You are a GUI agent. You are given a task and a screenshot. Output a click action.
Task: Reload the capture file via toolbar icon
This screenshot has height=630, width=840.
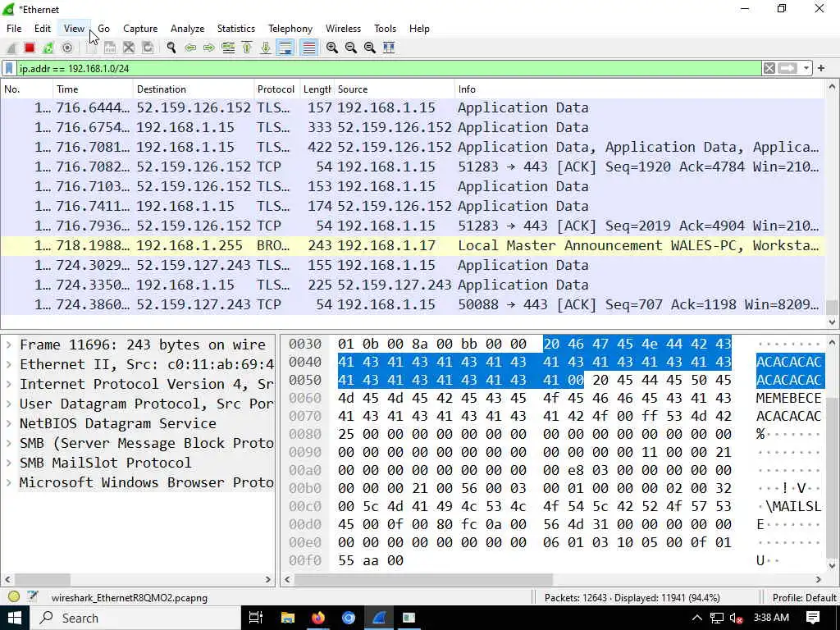(x=148, y=48)
